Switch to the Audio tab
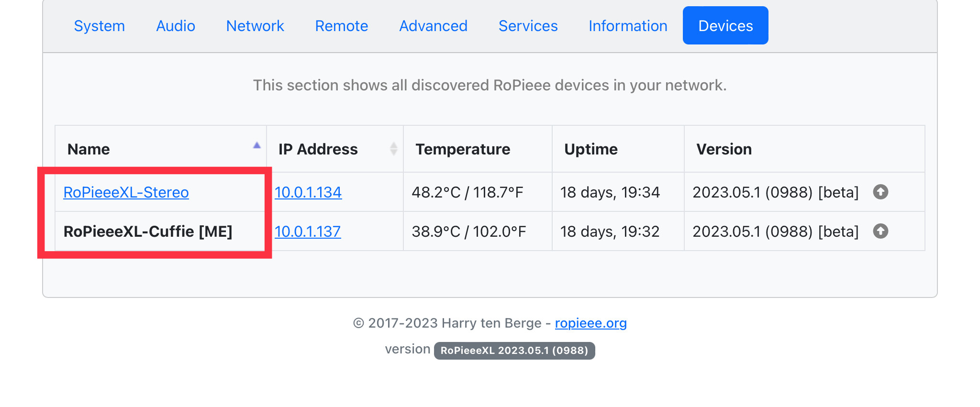980x407 pixels. (176, 26)
